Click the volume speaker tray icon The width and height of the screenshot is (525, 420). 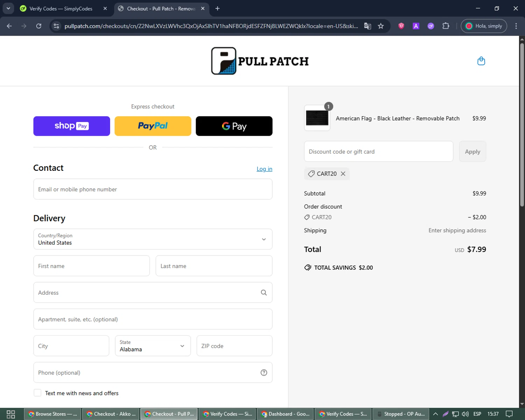point(465,414)
